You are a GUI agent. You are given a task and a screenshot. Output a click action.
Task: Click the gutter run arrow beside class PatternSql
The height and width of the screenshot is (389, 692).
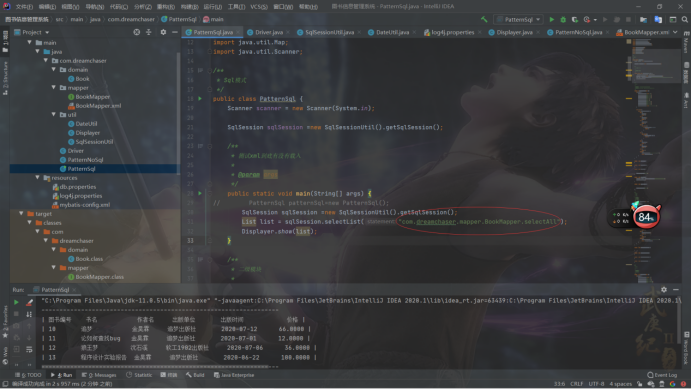[x=200, y=98]
